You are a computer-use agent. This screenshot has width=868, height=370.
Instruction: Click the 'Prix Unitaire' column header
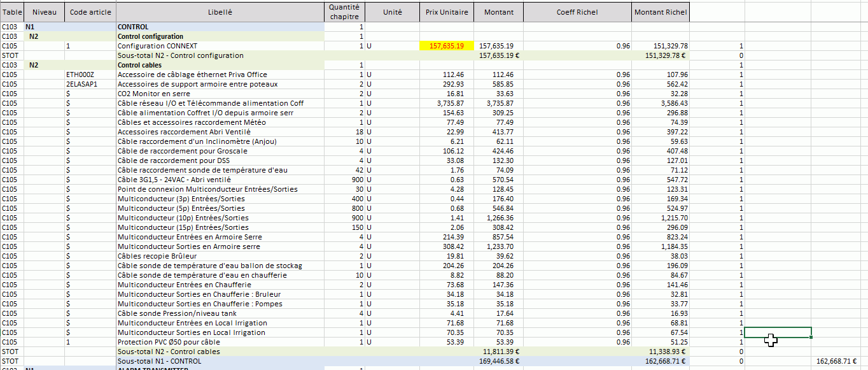(x=447, y=12)
